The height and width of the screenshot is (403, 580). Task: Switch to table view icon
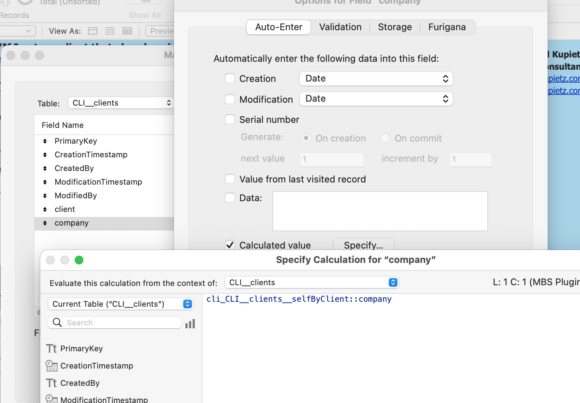(127, 31)
